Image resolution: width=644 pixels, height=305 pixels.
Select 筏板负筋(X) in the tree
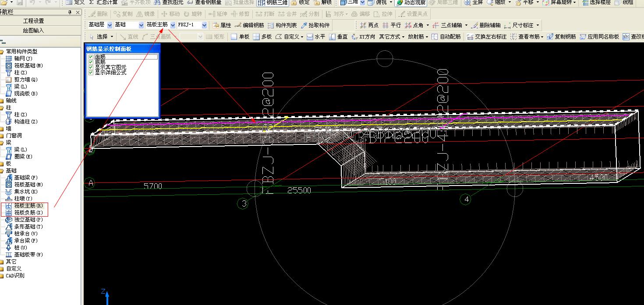click(x=28, y=213)
